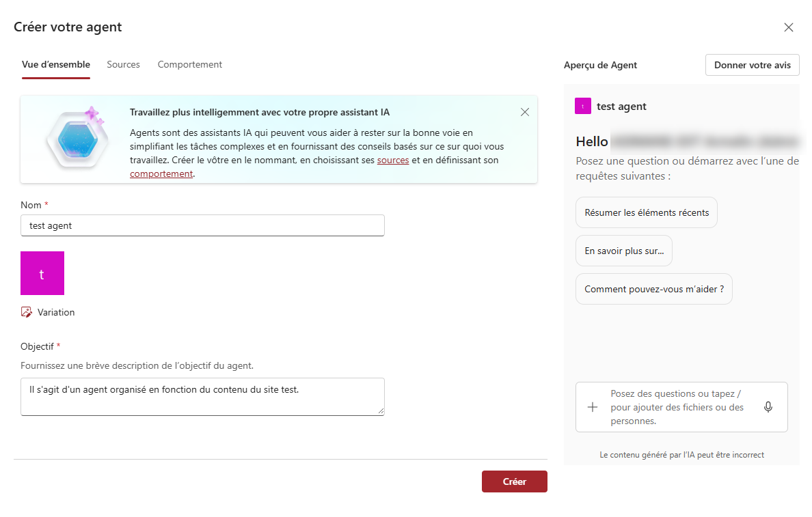Click the Variation image edit icon

(x=27, y=312)
